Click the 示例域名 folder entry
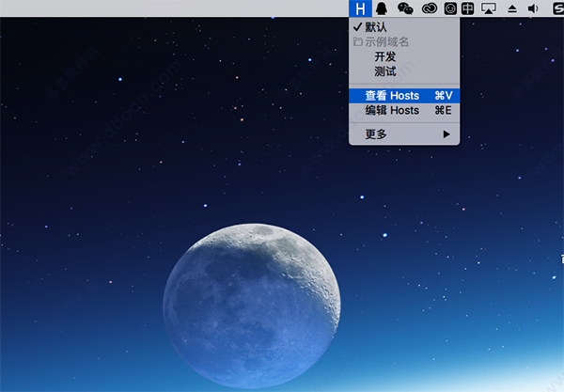 point(404,41)
